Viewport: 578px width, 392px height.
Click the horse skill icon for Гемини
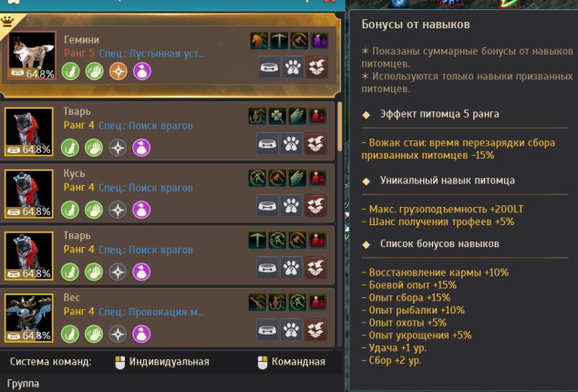tap(259, 40)
